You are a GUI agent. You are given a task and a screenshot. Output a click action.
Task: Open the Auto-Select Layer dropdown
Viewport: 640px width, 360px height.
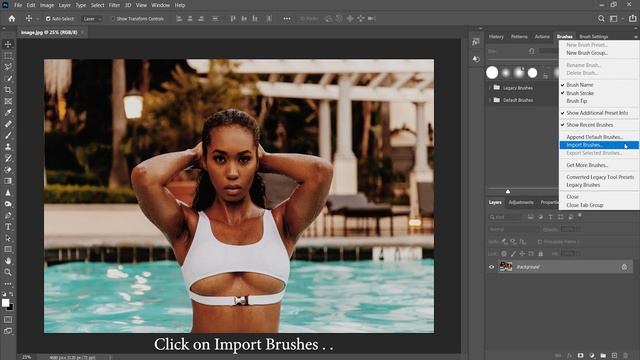pyautogui.click(x=92, y=19)
